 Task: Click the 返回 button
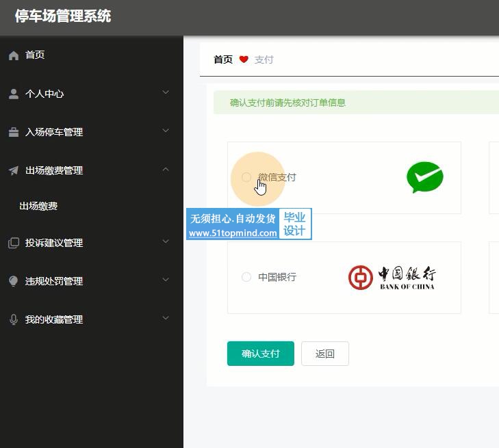coord(325,354)
